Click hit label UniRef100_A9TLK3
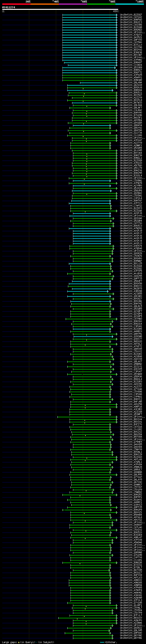Image resolution: width=146 pixels, height=644 pixels. (131, 578)
